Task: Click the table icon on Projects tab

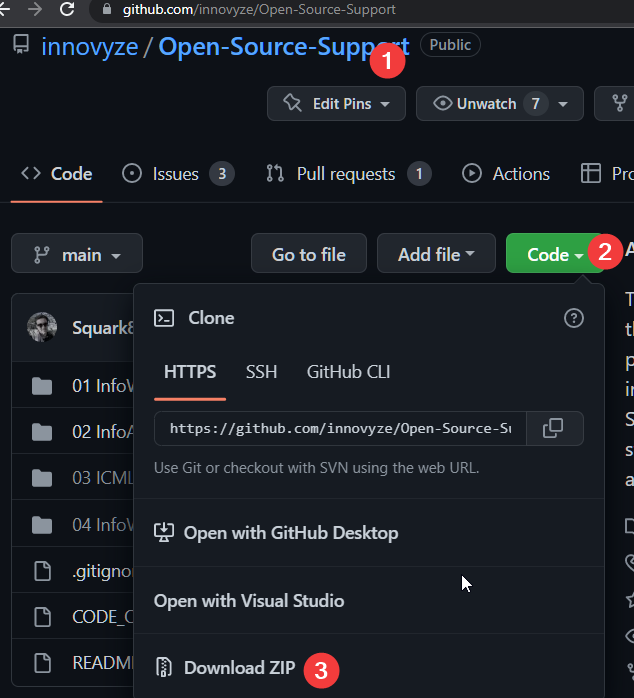Action: click(x=591, y=174)
